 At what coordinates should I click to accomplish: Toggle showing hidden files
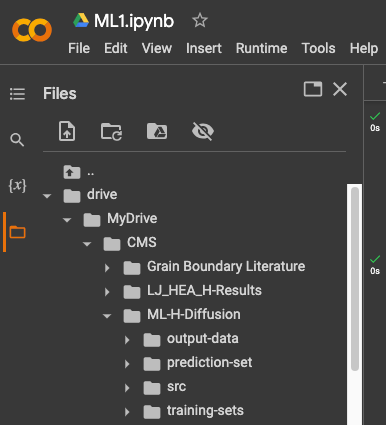point(203,131)
